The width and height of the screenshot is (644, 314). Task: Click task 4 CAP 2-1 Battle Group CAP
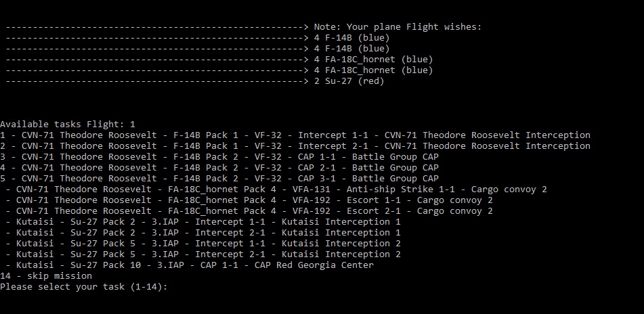[x=219, y=167]
